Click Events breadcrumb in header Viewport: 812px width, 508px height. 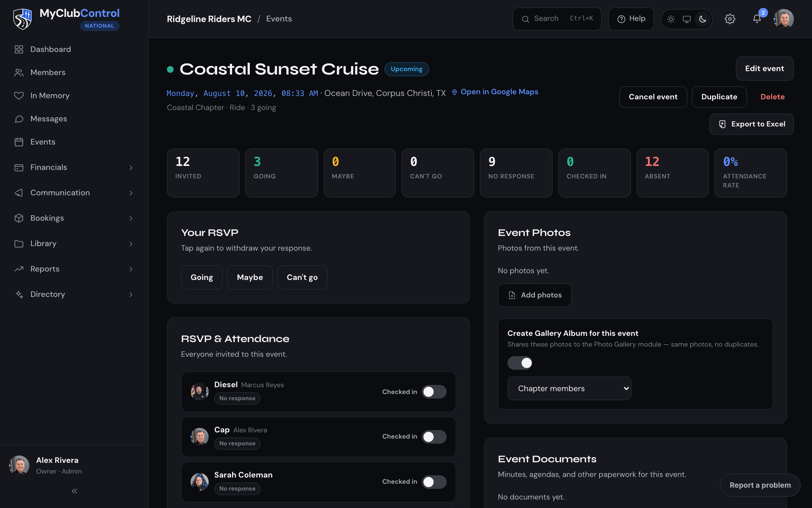pos(279,19)
